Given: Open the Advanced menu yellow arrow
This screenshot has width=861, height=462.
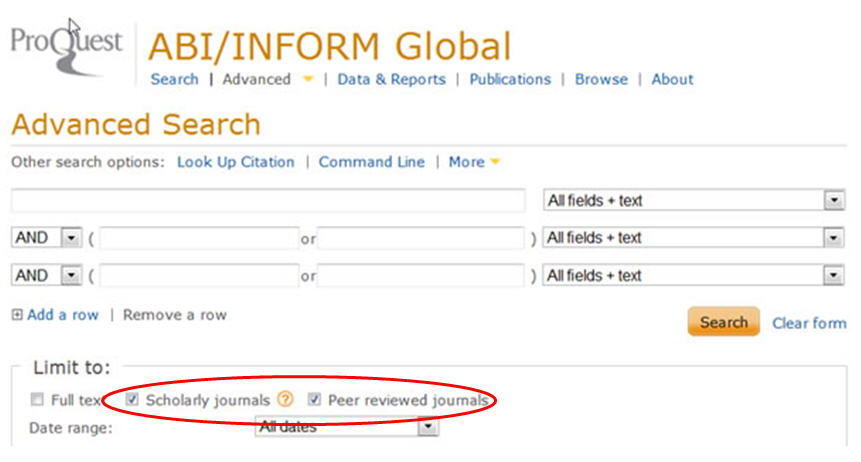Looking at the screenshot, I should tap(308, 79).
